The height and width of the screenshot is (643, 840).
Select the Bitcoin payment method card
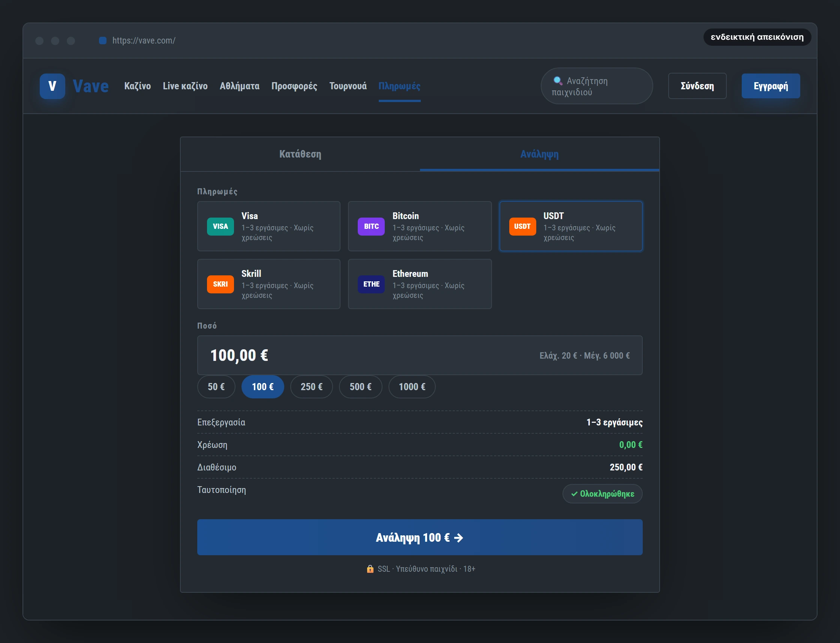420,226
